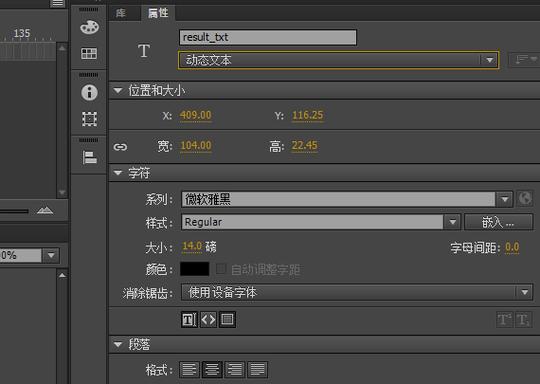Open the Info panel icon
This screenshot has height=384, width=540.
[x=89, y=92]
